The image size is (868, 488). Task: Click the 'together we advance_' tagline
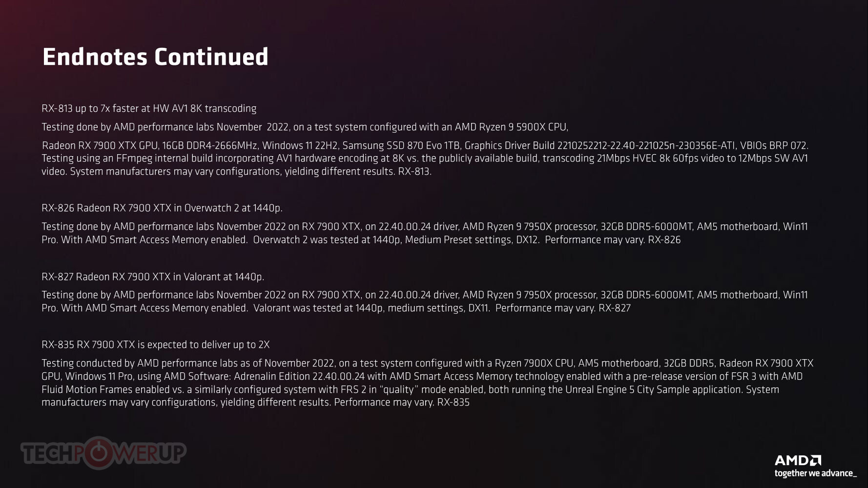pos(815,473)
